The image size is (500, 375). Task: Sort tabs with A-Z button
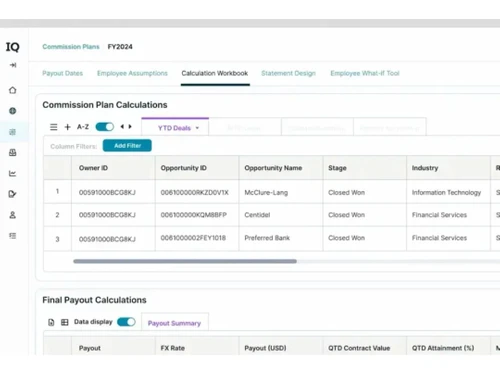pyautogui.click(x=83, y=127)
